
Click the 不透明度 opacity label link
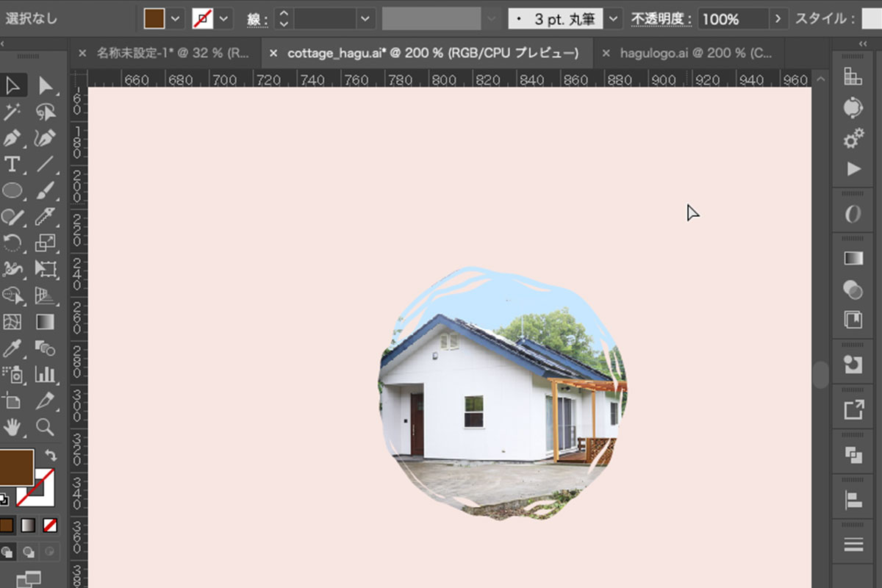(x=661, y=19)
